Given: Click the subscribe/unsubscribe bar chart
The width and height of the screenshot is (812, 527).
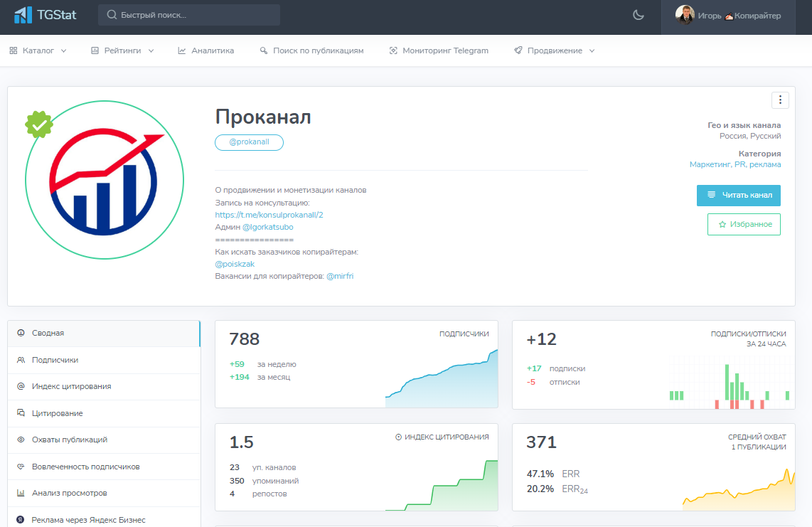Looking at the screenshot, I should coord(729,383).
